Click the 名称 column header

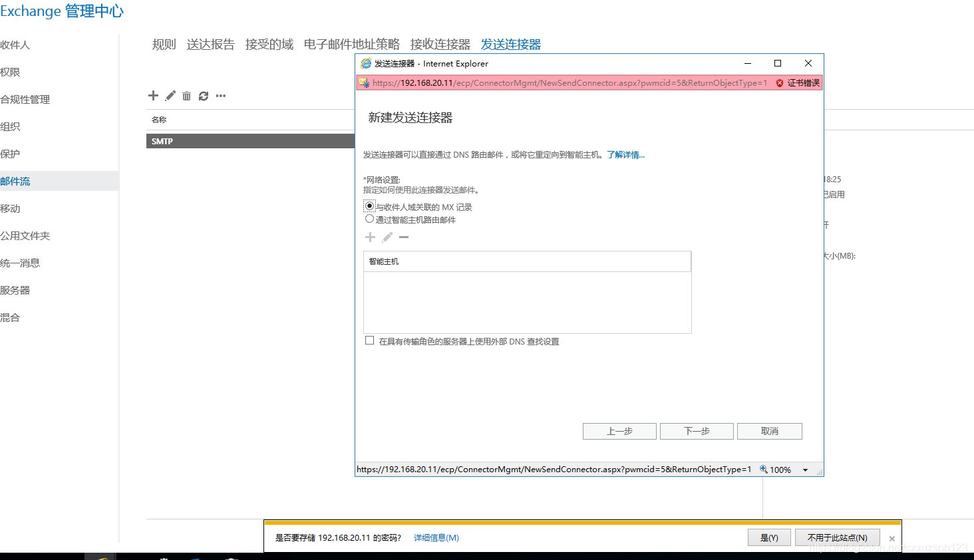pyautogui.click(x=159, y=120)
